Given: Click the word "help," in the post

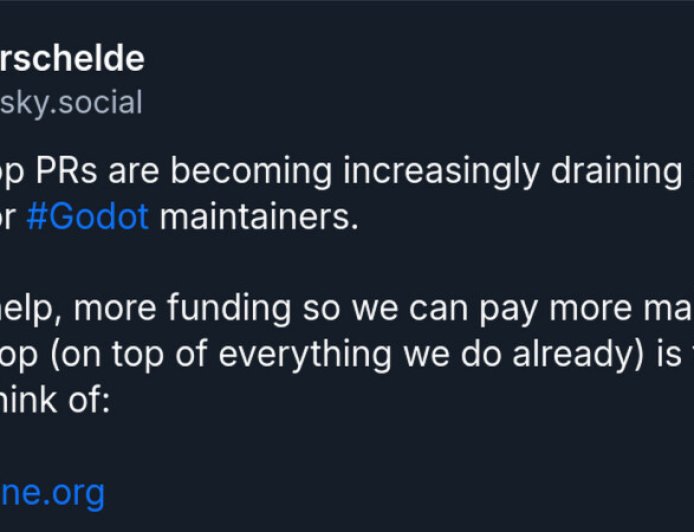Looking at the screenshot, I should click(29, 309).
